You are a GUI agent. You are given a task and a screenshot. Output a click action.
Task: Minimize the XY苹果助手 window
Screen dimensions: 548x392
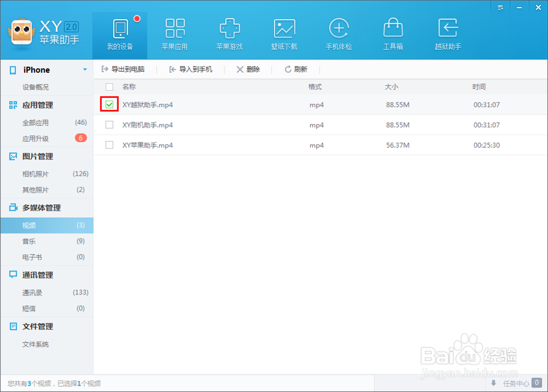pos(520,8)
